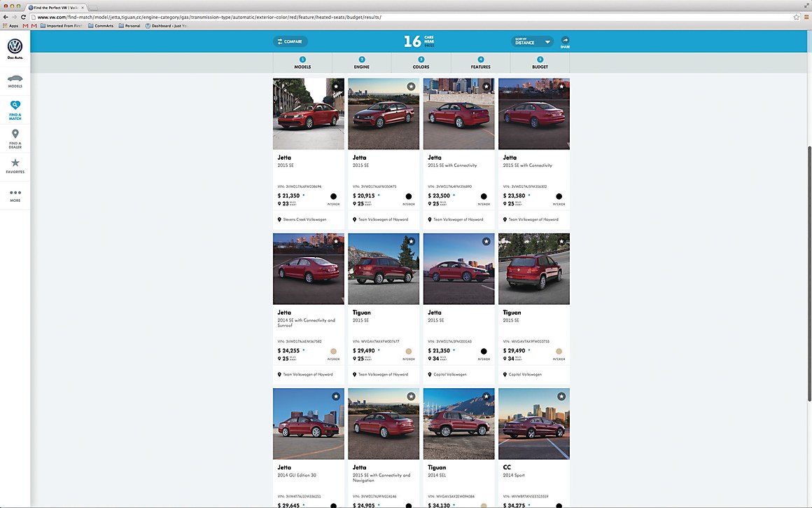Image resolution: width=812 pixels, height=508 pixels.
Task: Click the Share arrow icon
Action: [565, 41]
